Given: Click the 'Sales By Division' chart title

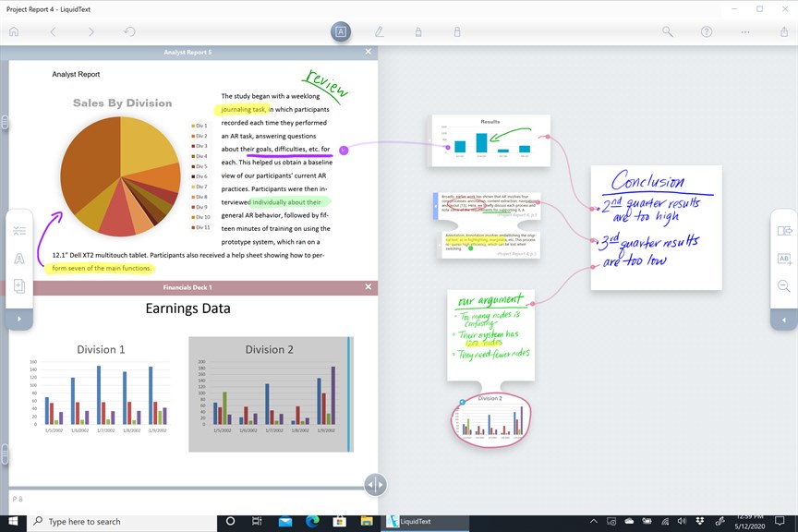Looking at the screenshot, I should tap(123, 103).
